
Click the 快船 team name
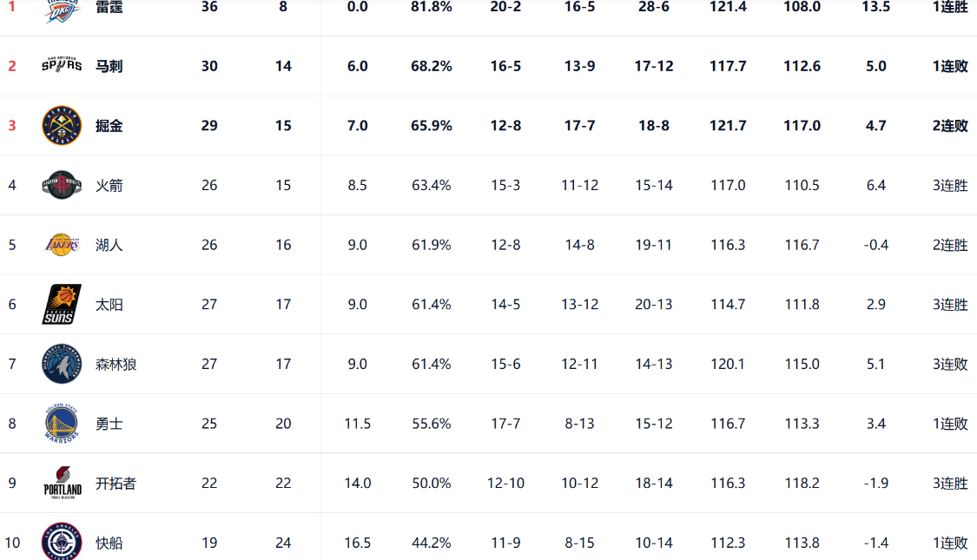click(x=109, y=544)
